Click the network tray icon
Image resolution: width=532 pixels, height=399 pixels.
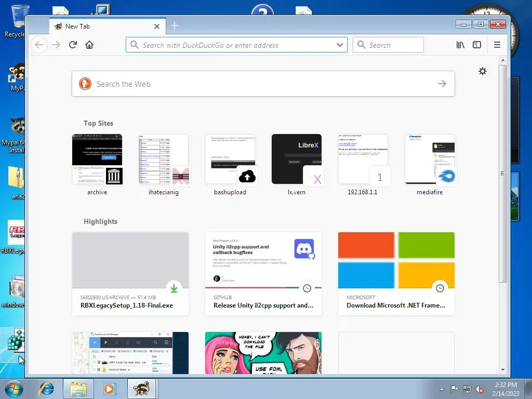tap(467, 389)
